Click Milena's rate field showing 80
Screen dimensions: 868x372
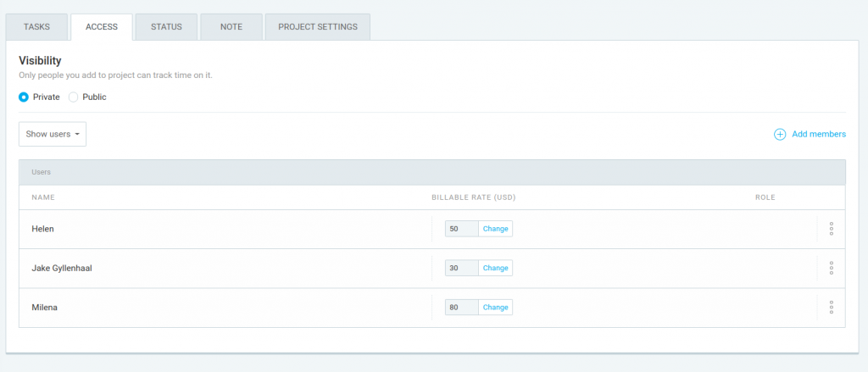point(462,308)
